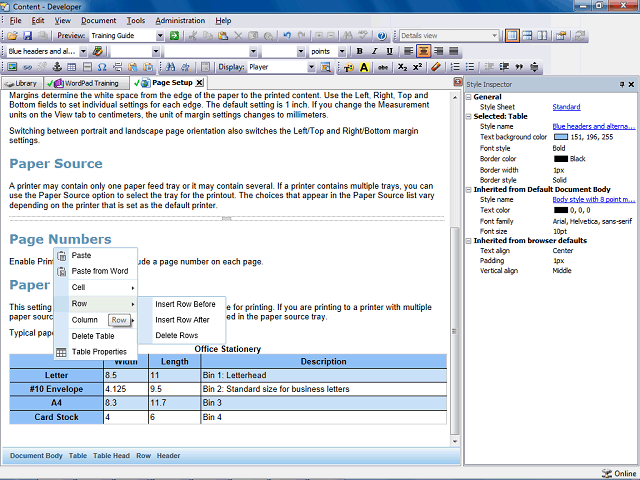Open the Details view dropdown

coord(494,36)
